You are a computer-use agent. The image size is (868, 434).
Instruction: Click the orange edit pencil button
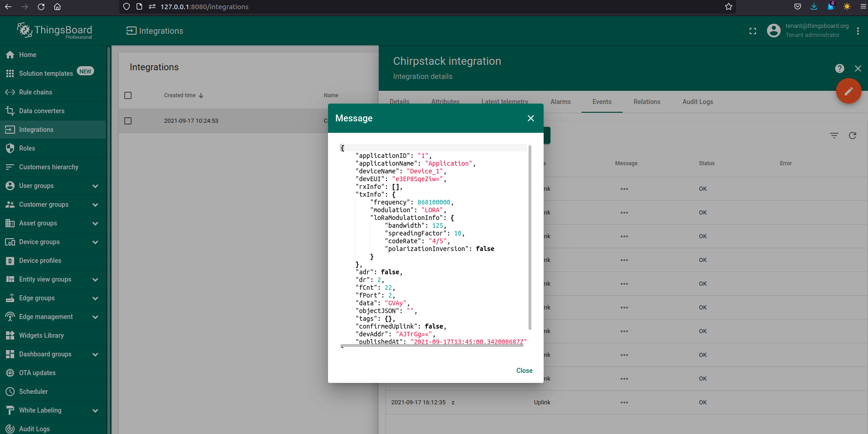click(848, 91)
